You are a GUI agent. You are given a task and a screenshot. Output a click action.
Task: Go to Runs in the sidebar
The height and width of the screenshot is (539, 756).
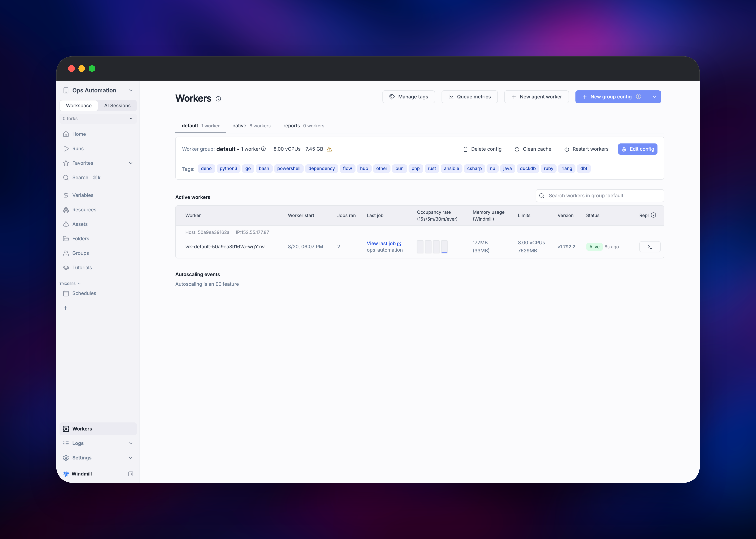coord(98,149)
